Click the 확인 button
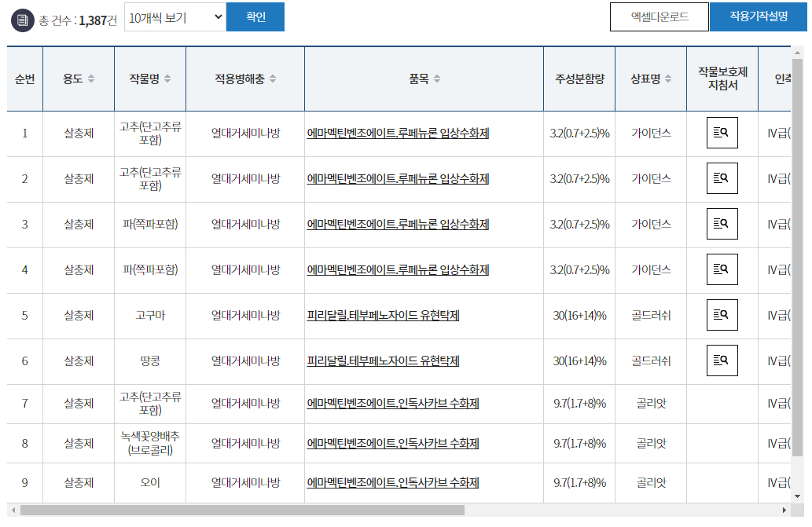This screenshot has width=812, height=527. tap(255, 17)
